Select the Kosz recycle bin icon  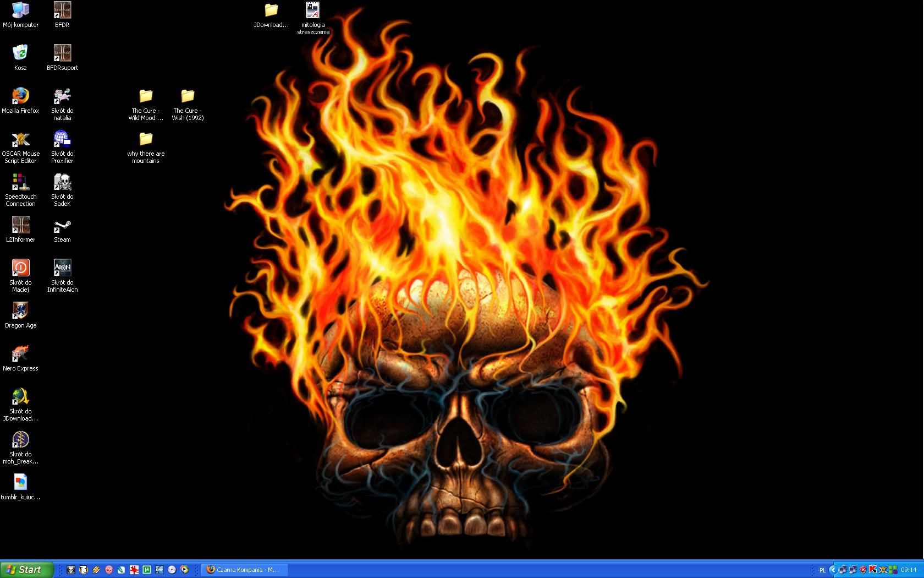tap(20, 53)
